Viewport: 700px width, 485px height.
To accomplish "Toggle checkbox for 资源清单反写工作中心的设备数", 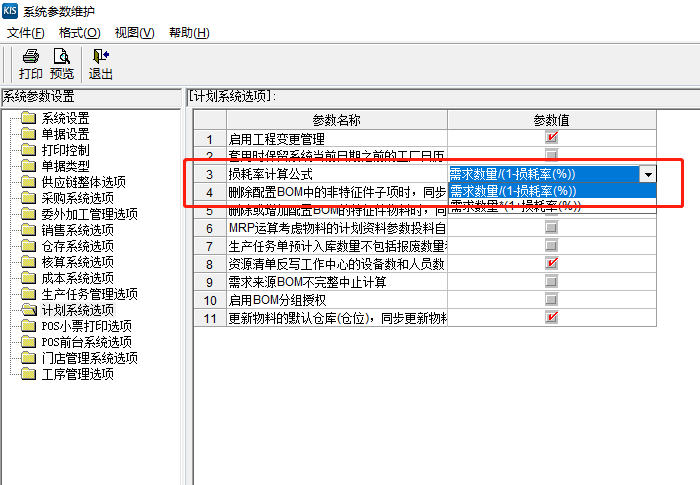I will pyautogui.click(x=551, y=263).
